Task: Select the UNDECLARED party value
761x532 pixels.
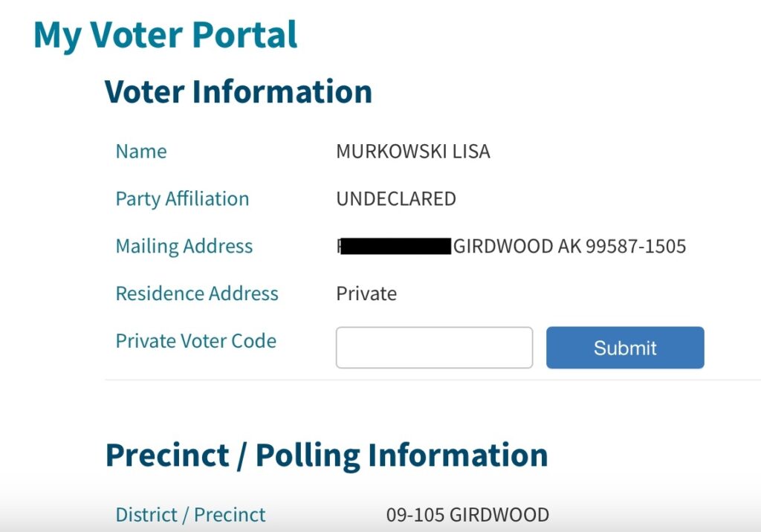Action: pos(396,199)
